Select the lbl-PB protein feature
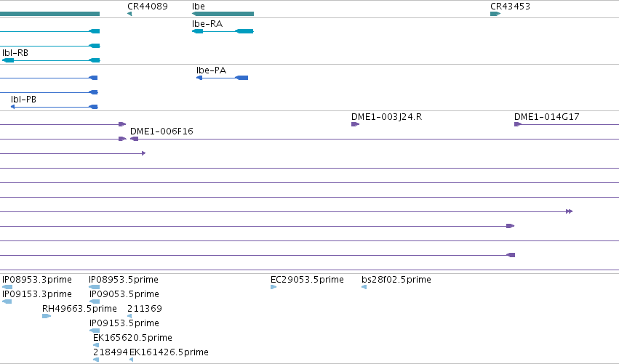Image resolution: width=619 pixels, height=364 pixels. click(x=54, y=107)
